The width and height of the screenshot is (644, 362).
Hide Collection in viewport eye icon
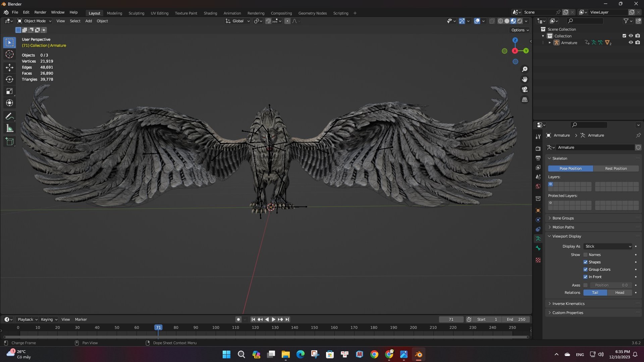coord(631,36)
